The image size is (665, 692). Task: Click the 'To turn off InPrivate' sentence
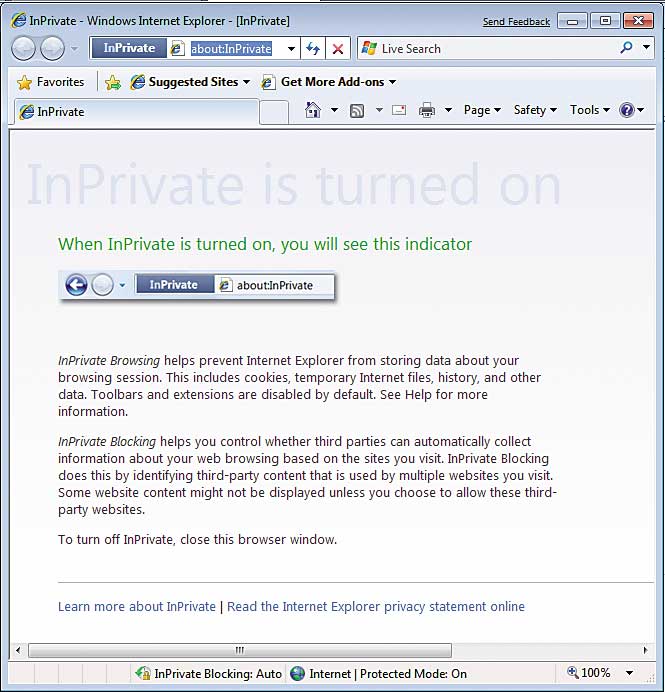(x=197, y=539)
